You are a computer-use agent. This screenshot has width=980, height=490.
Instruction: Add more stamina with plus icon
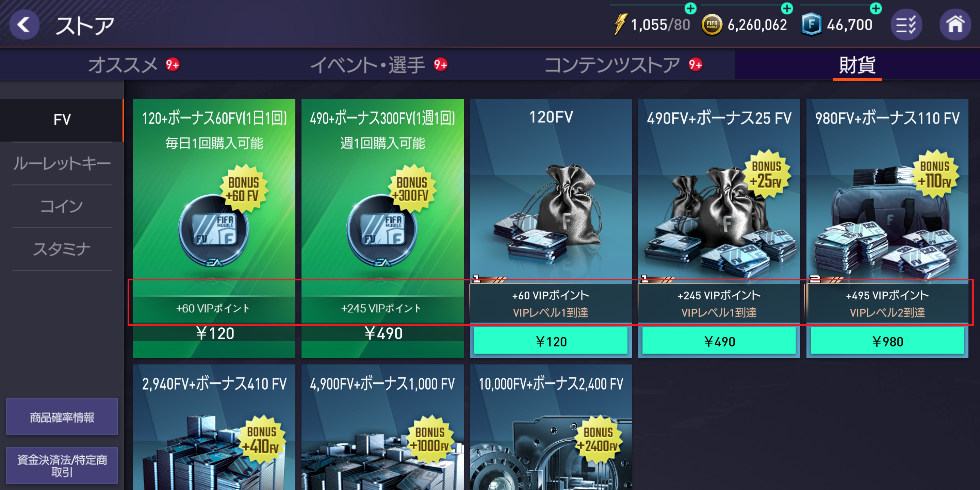tap(690, 8)
